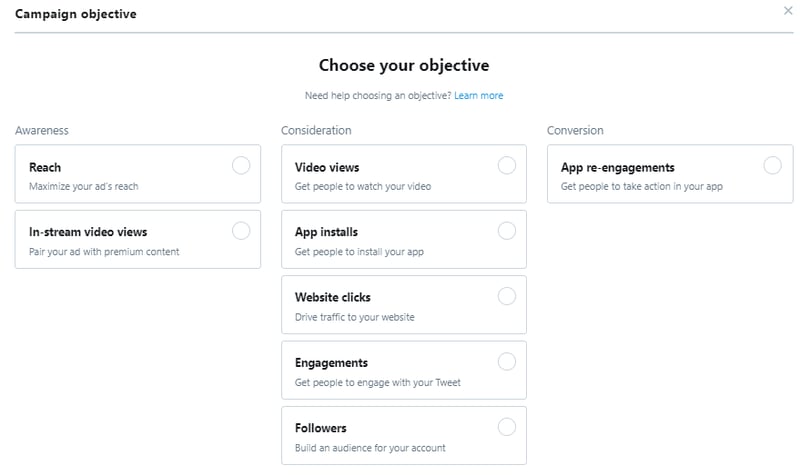Click the Consideration column heading
This screenshot has width=800, height=475.
pyautogui.click(x=316, y=131)
